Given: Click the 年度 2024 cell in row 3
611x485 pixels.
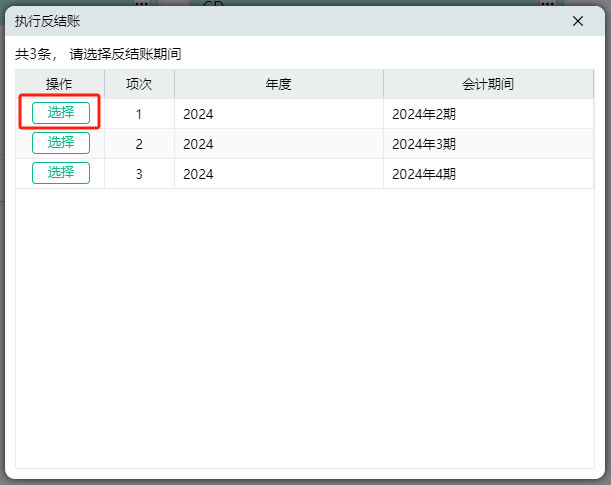Looking at the screenshot, I should (x=198, y=174).
